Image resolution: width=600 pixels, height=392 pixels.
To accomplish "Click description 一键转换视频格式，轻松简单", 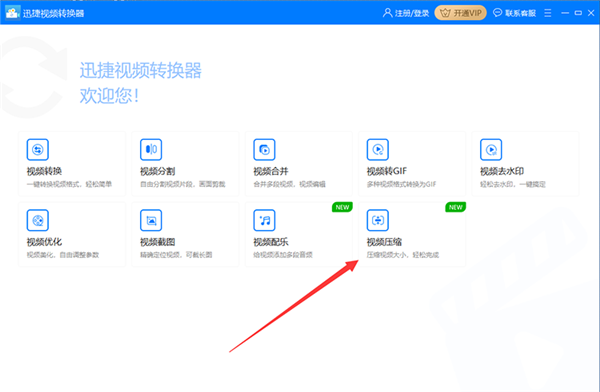I will click(x=69, y=184).
